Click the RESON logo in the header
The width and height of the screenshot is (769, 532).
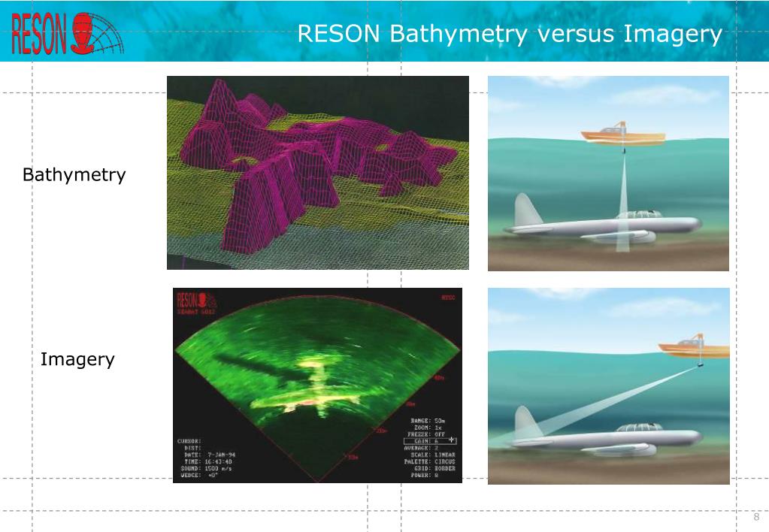click(67, 33)
